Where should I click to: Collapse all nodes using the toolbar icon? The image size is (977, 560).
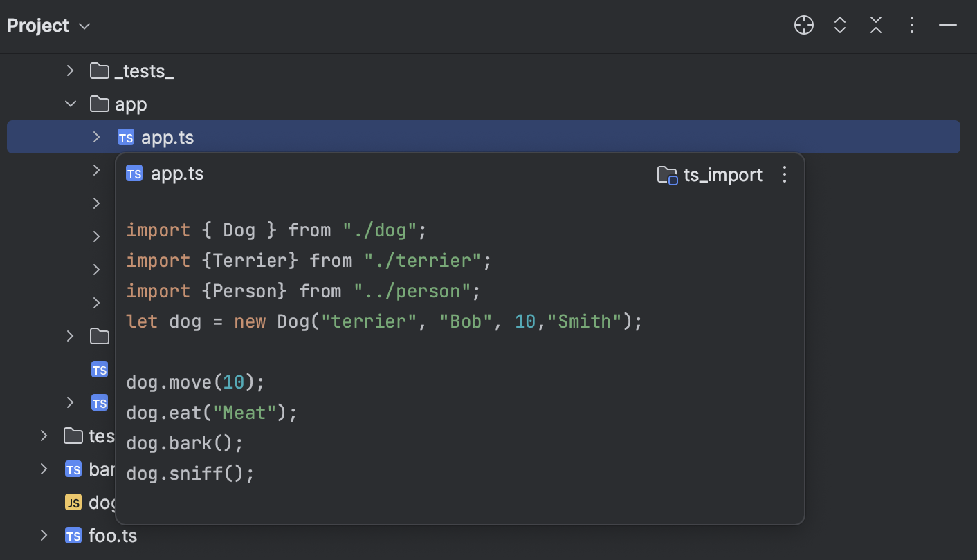[x=875, y=25]
